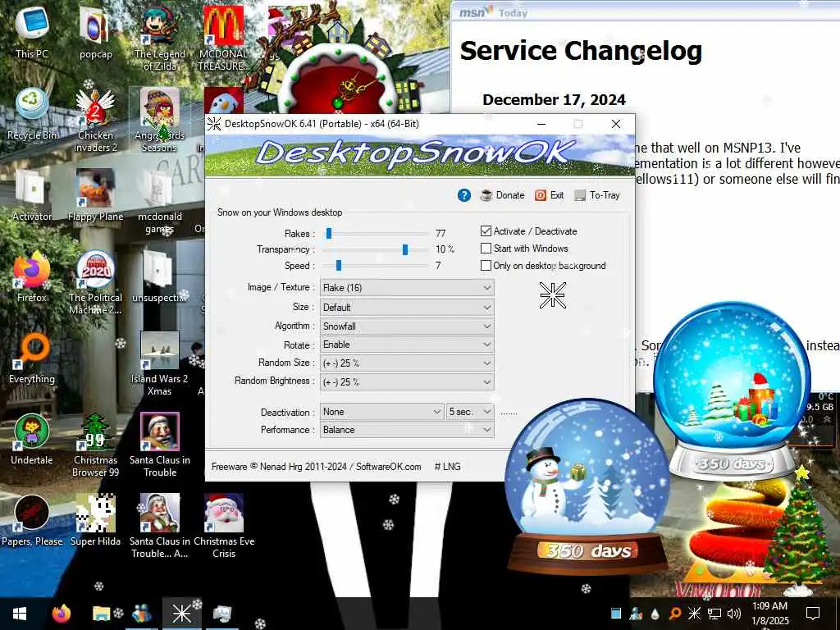Screen dimensions: 840x630
Task: Click the December 17, 2024 date text
Action: pyautogui.click(x=554, y=100)
